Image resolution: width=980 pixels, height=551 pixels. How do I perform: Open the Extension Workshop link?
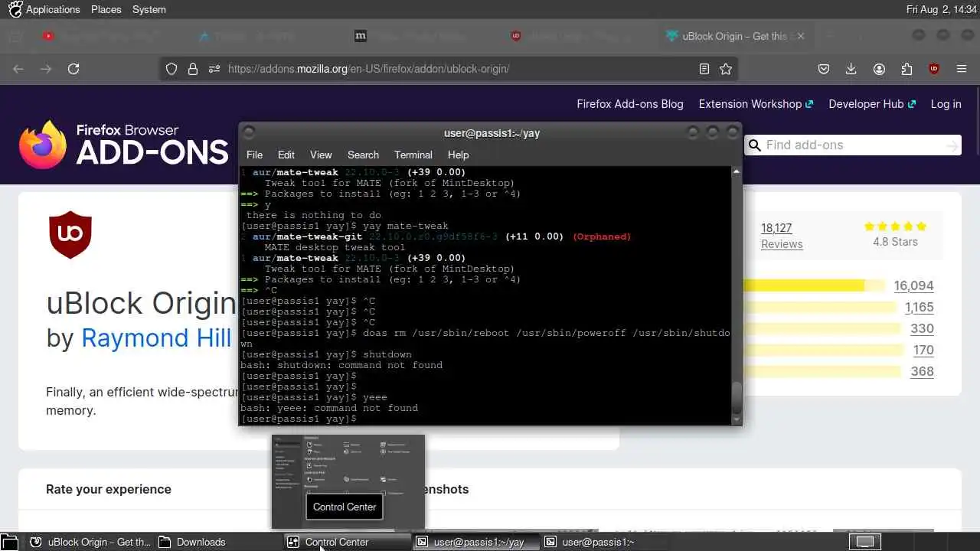(x=756, y=104)
